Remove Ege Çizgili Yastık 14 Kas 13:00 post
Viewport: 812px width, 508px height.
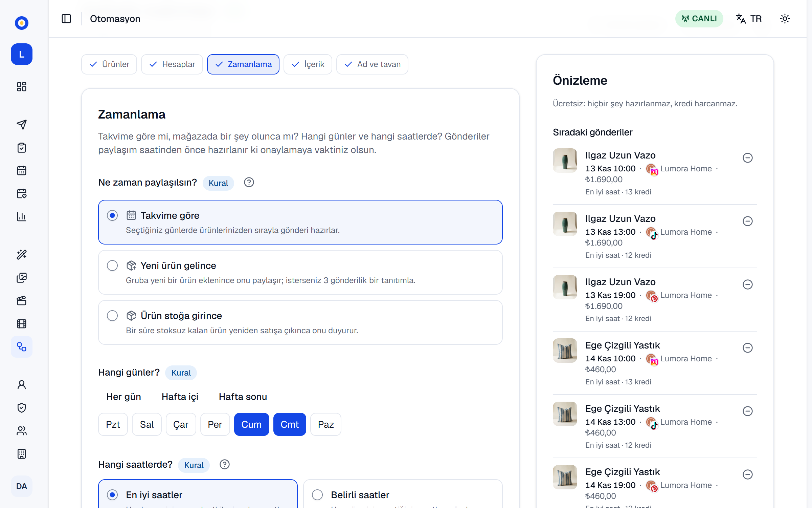click(748, 411)
